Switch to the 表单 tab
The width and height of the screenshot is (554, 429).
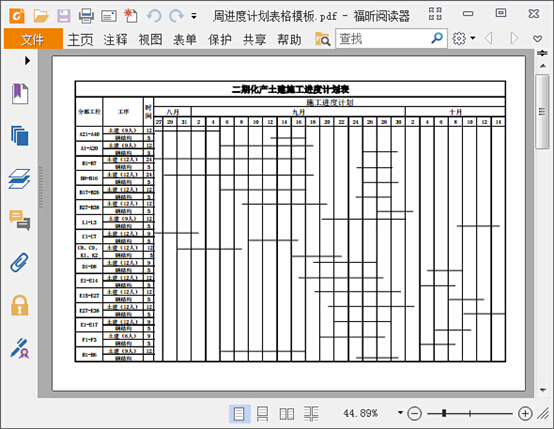(185, 39)
